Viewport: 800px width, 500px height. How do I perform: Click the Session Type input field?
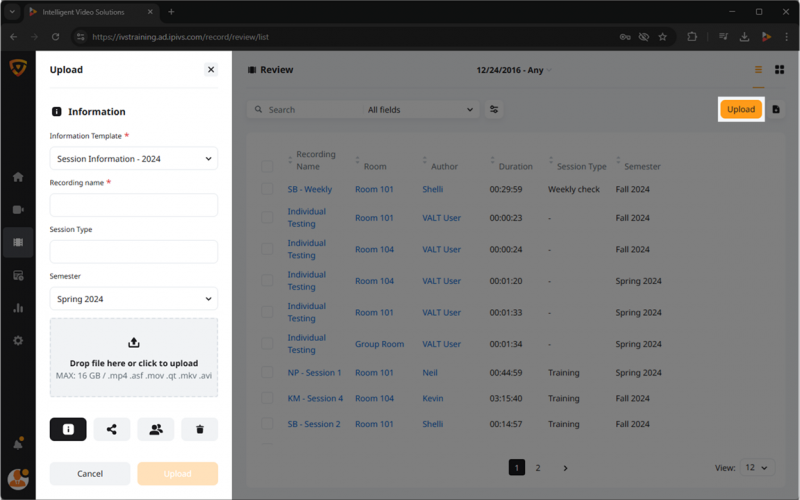[134, 252]
